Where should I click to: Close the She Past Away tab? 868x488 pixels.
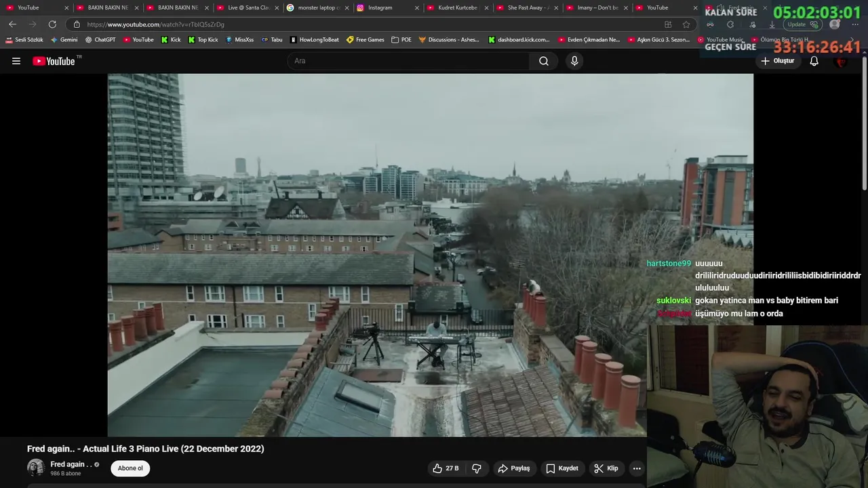[x=556, y=7]
